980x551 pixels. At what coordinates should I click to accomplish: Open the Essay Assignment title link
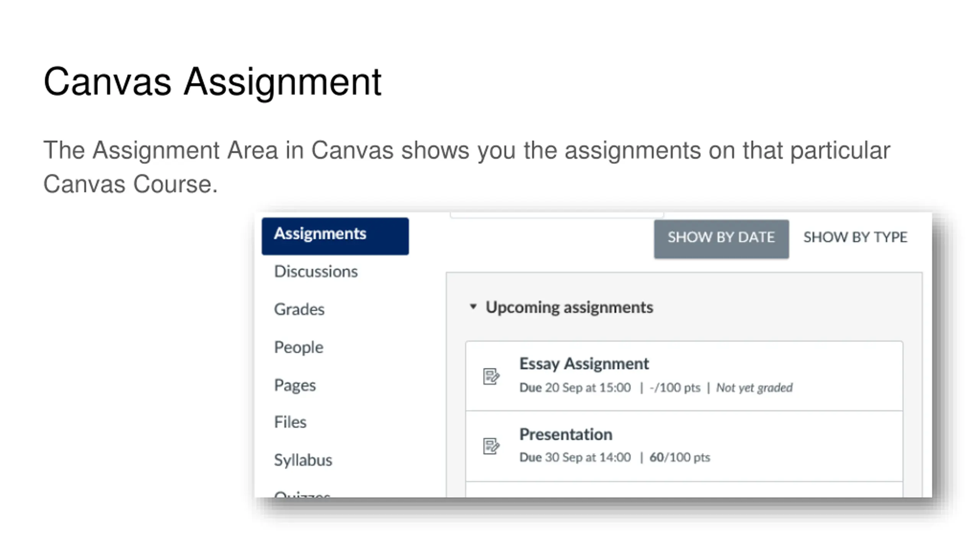584,364
